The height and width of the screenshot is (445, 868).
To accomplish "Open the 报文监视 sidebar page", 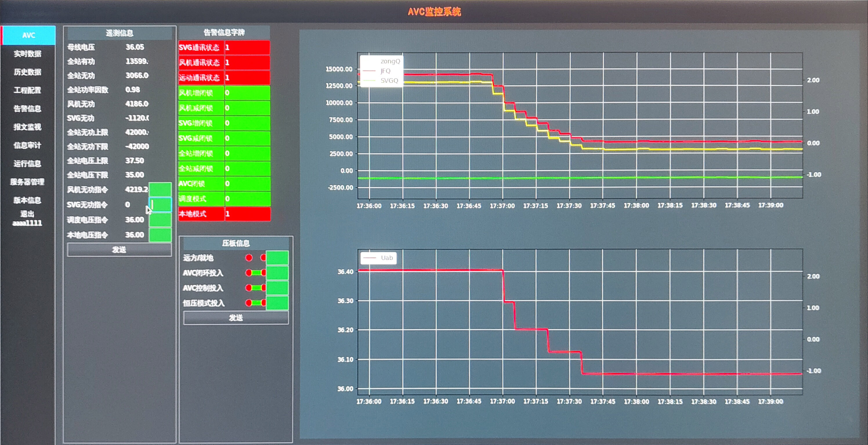I will coord(28,127).
